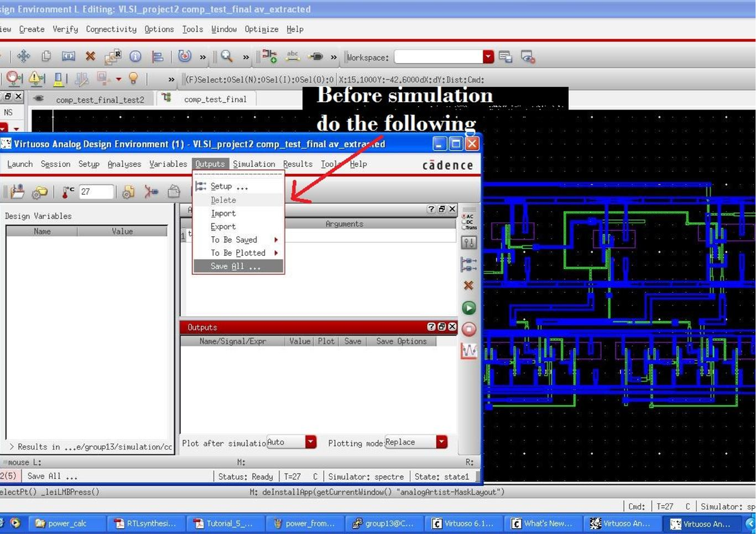Select the DC analysis radio button

tap(465, 222)
